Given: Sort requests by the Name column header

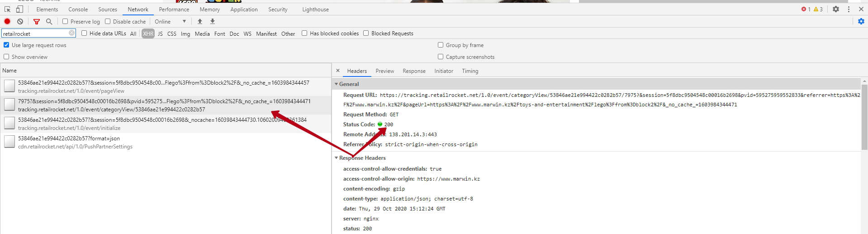Looking at the screenshot, I should coord(166,71).
